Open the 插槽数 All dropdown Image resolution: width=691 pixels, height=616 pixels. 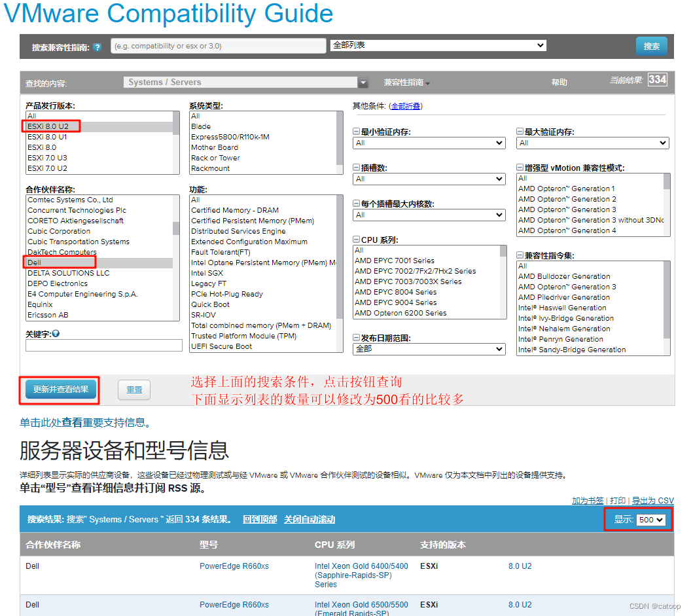click(x=429, y=179)
